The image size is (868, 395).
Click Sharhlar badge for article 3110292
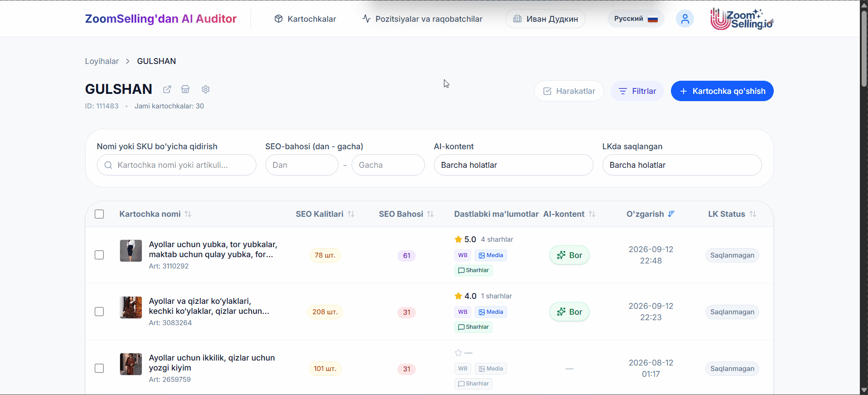pos(473,270)
